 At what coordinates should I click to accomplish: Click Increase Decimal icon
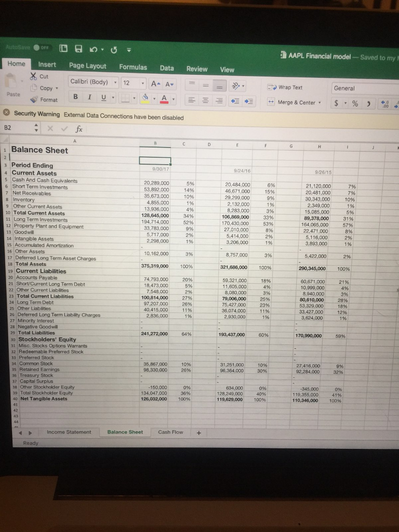(x=385, y=104)
